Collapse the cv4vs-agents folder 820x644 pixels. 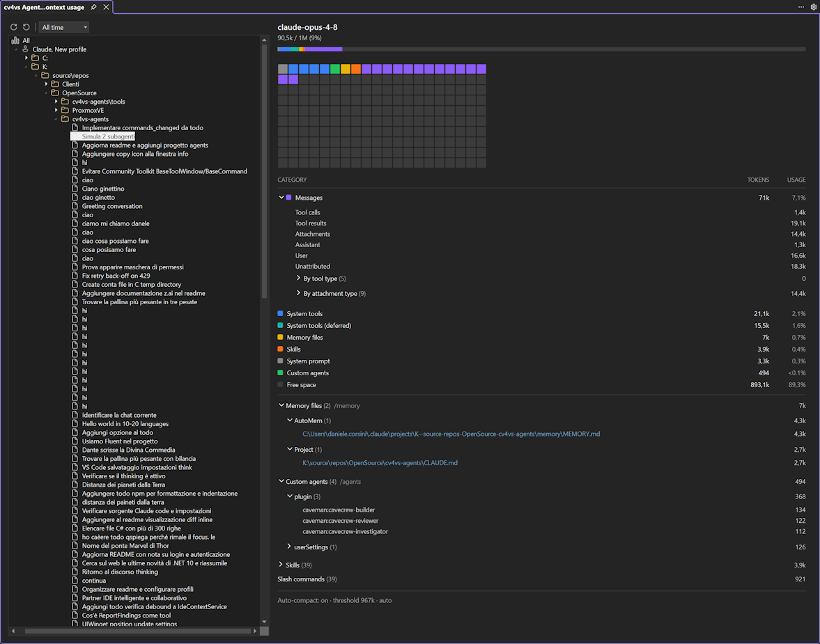pyautogui.click(x=56, y=119)
